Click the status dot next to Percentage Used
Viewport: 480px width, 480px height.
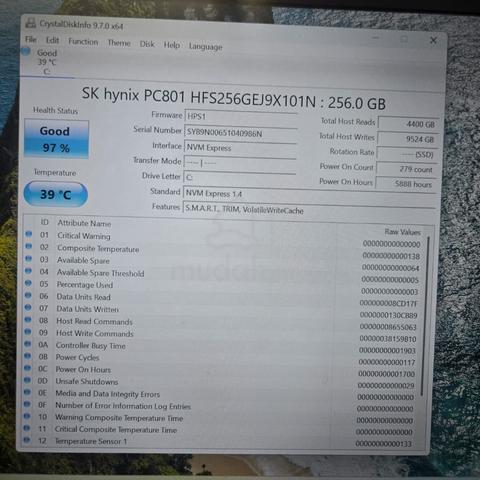[x=28, y=283]
